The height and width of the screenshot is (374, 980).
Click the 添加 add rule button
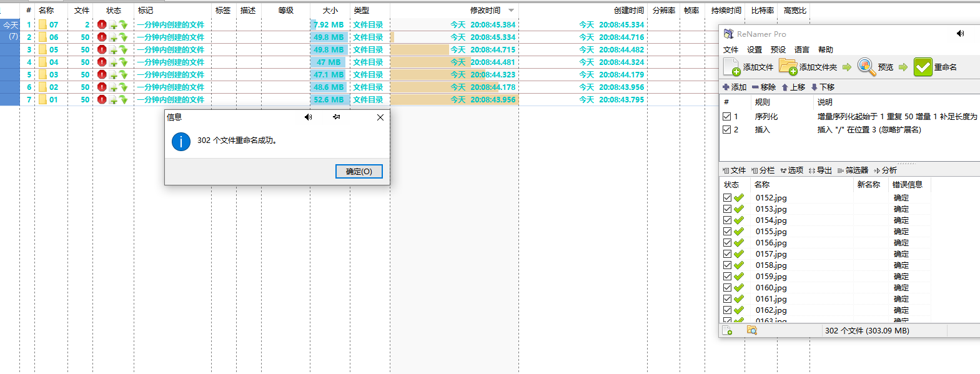click(x=735, y=87)
